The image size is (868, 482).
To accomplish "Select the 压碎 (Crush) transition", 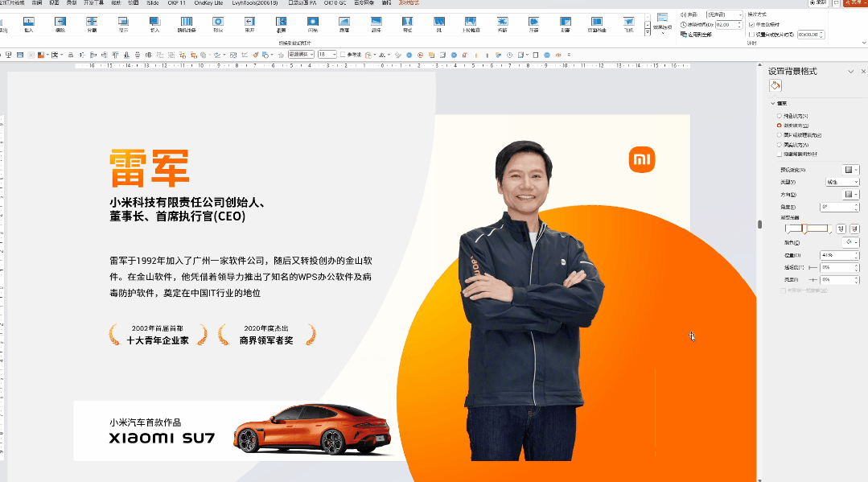I will 533,24.
